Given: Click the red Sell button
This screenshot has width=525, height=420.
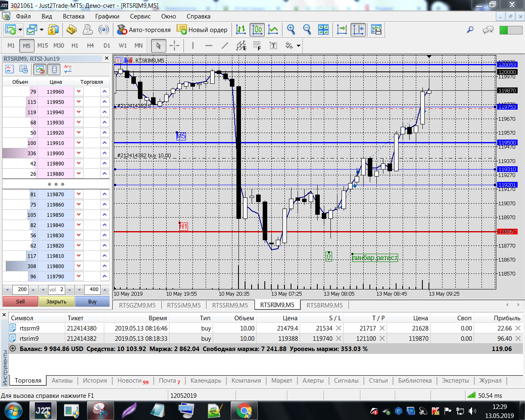Looking at the screenshot, I should (x=21, y=301).
